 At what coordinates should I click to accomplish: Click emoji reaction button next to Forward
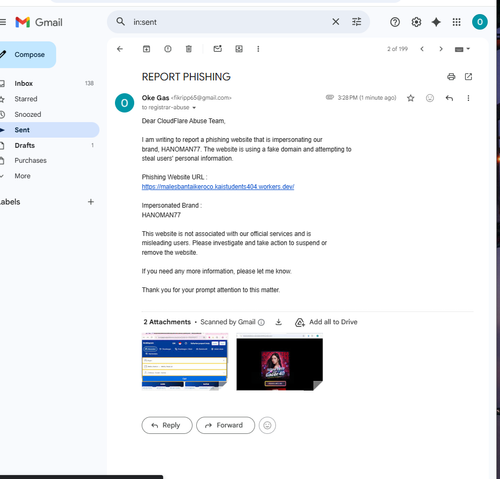267,425
